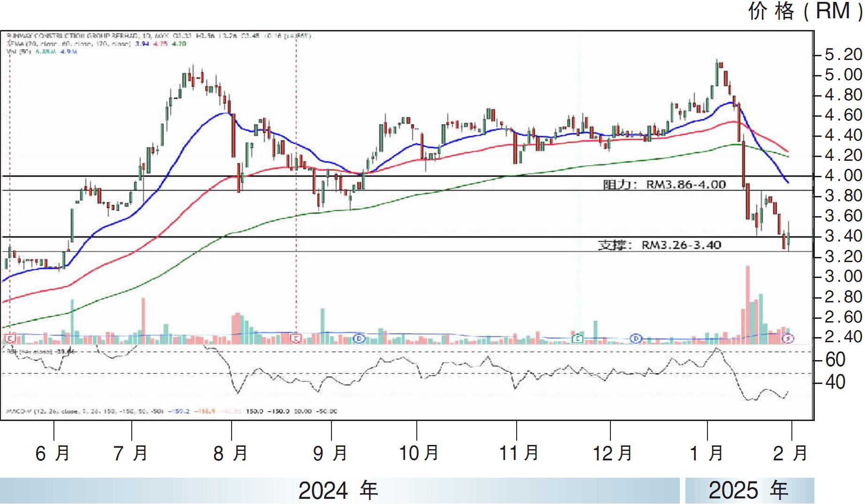Click the 3.40 price axis label
The width and height of the screenshot is (865, 504).
tap(843, 236)
